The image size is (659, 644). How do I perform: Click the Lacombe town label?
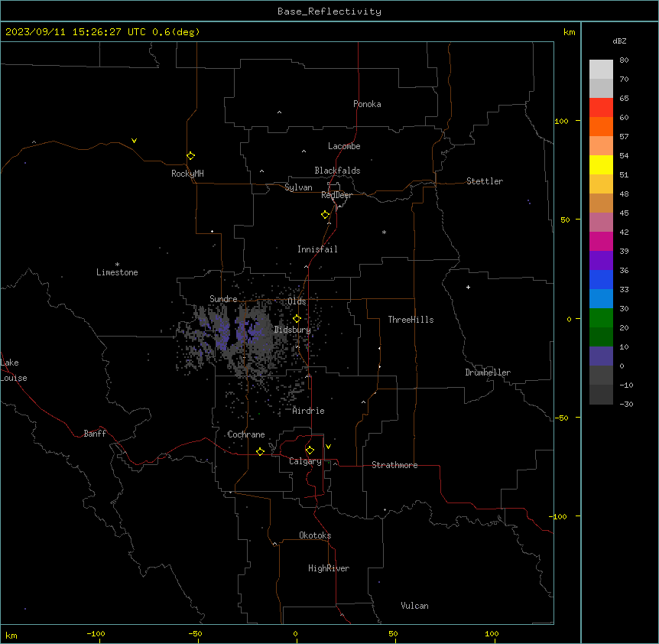344,146
